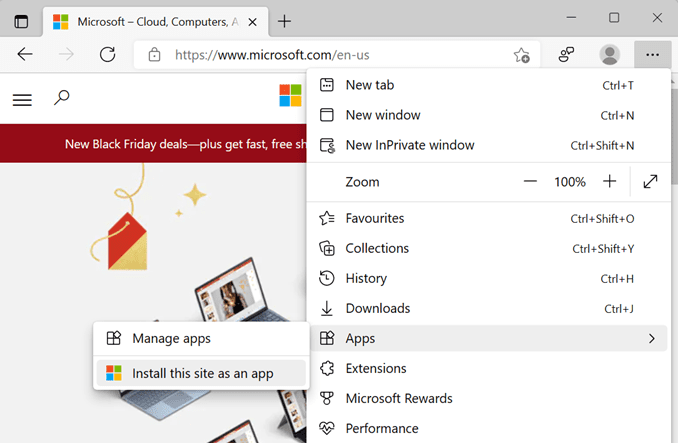Image resolution: width=678 pixels, height=443 pixels.
Task: Minimize the browser window
Action: [571, 18]
